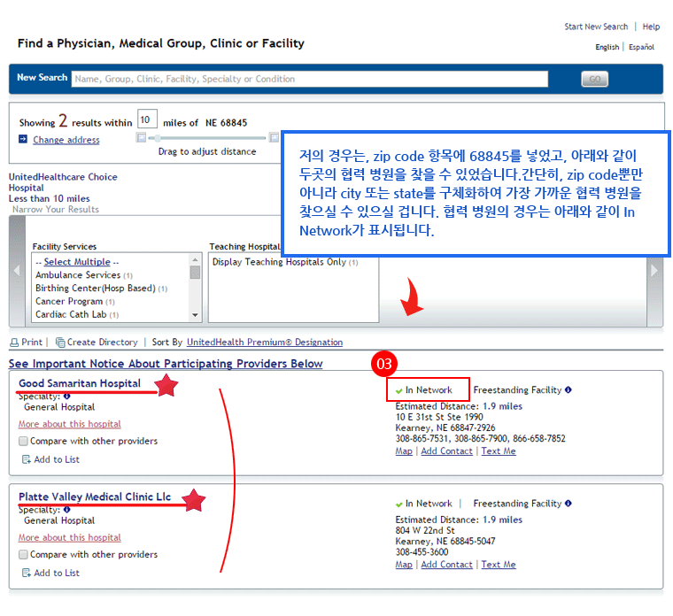
Task: Click the Print link text
Action: [32, 343]
